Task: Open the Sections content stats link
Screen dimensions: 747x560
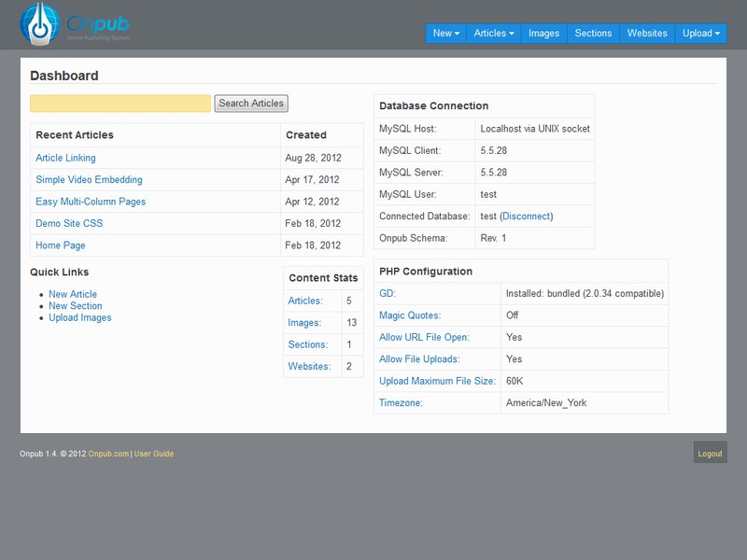Action: (x=308, y=344)
